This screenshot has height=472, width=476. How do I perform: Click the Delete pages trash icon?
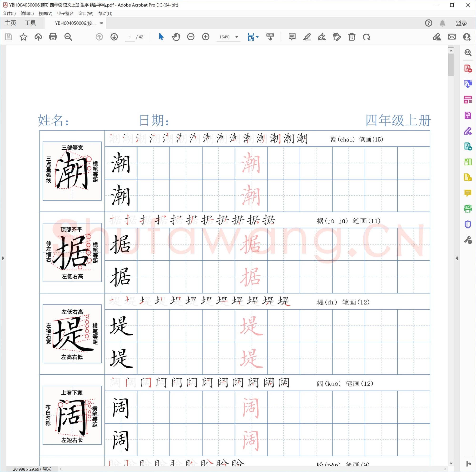click(352, 37)
